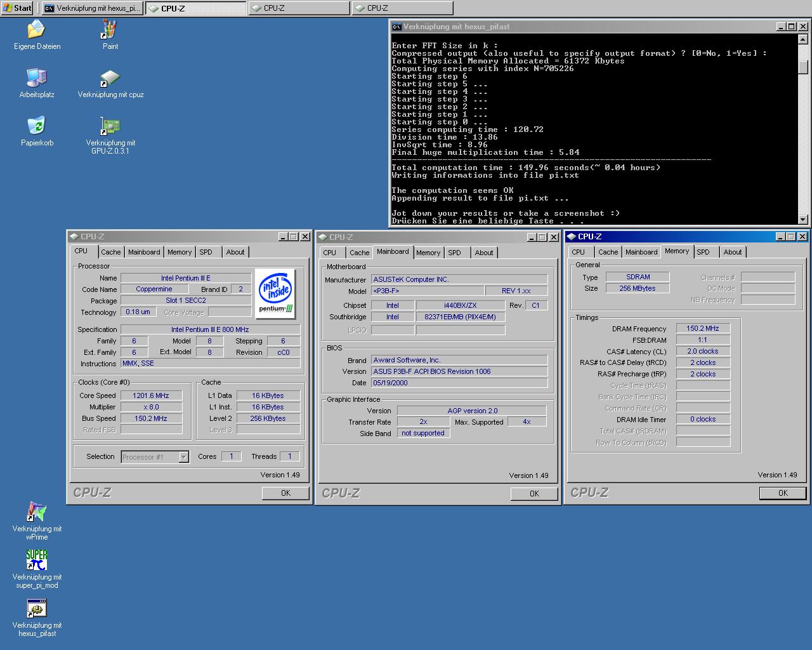
Task: Open CPU tab in mainboard CPU-Z window
Action: pos(330,253)
